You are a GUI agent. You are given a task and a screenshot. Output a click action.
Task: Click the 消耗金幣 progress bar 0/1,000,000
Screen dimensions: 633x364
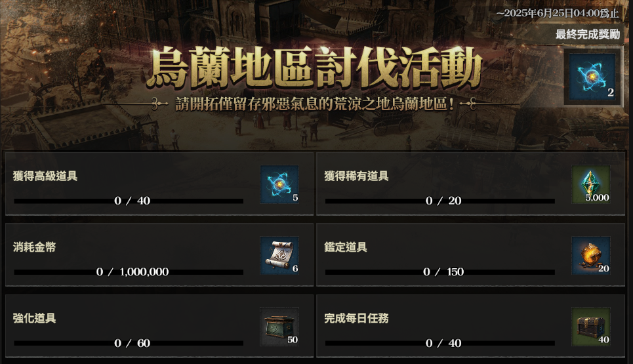pos(129,272)
